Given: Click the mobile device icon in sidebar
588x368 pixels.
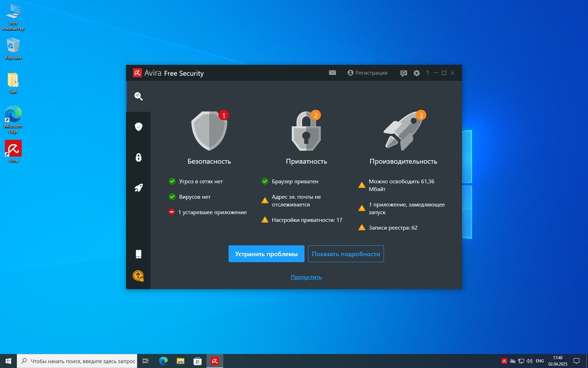Looking at the screenshot, I should pyautogui.click(x=139, y=254).
